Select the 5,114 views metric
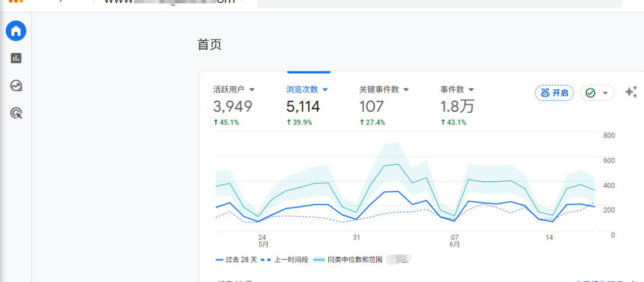The height and width of the screenshot is (282, 644). [303, 107]
